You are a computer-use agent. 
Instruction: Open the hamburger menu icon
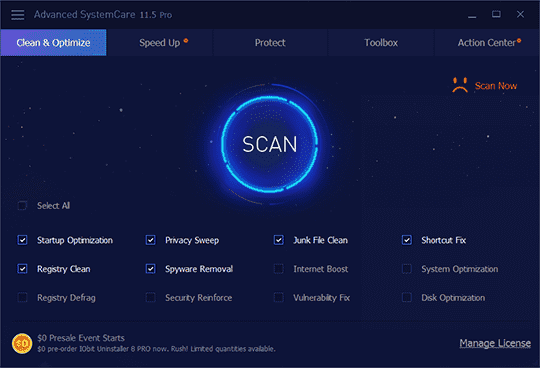(18, 15)
